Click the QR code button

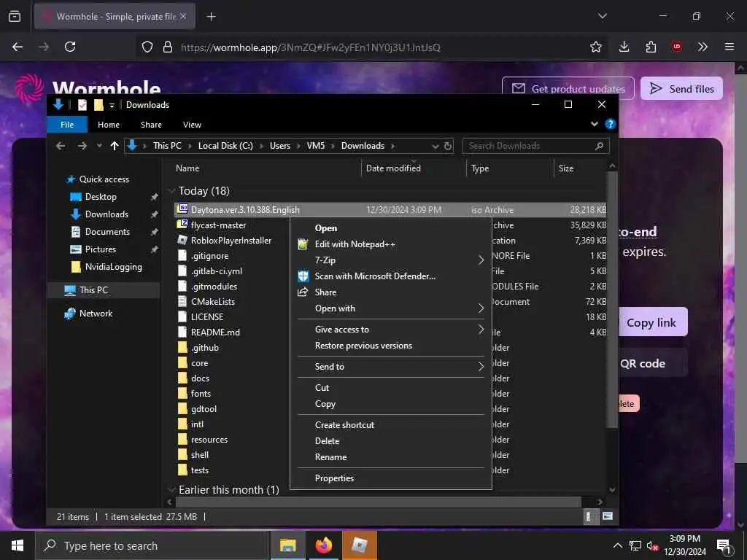point(651,363)
